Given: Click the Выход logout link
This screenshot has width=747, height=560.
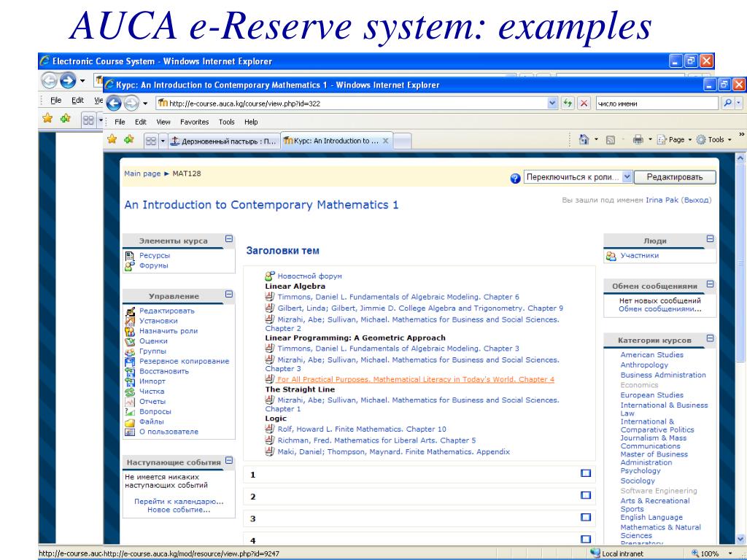Looking at the screenshot, I should pyautogui.click(x=696, y=200).
